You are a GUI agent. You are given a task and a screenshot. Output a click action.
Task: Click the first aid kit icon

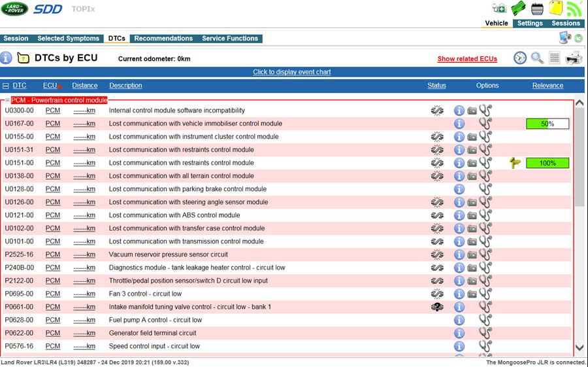click(499, 8)
